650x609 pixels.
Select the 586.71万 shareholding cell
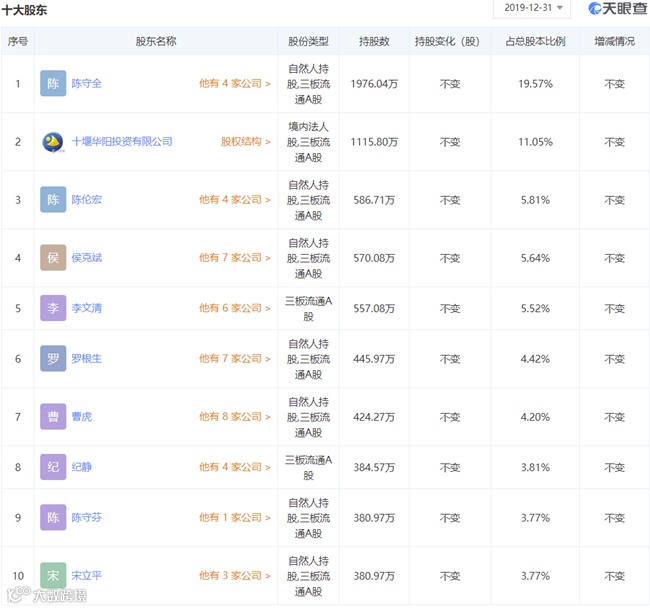point(374,200)
